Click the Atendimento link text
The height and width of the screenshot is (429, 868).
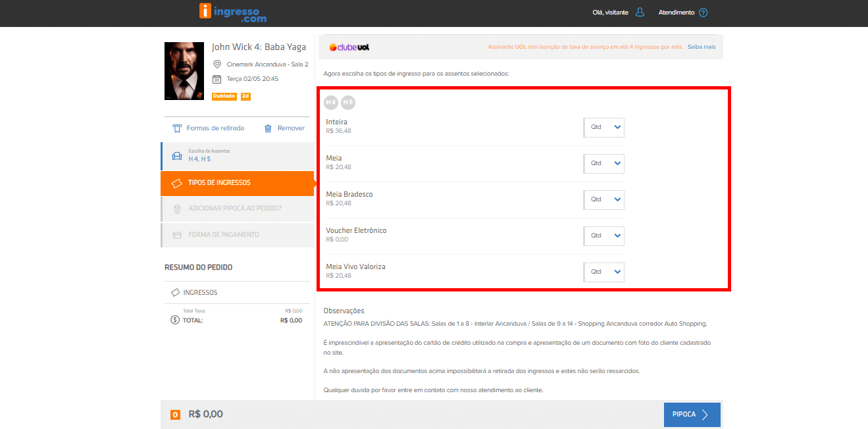coord(677,13)
